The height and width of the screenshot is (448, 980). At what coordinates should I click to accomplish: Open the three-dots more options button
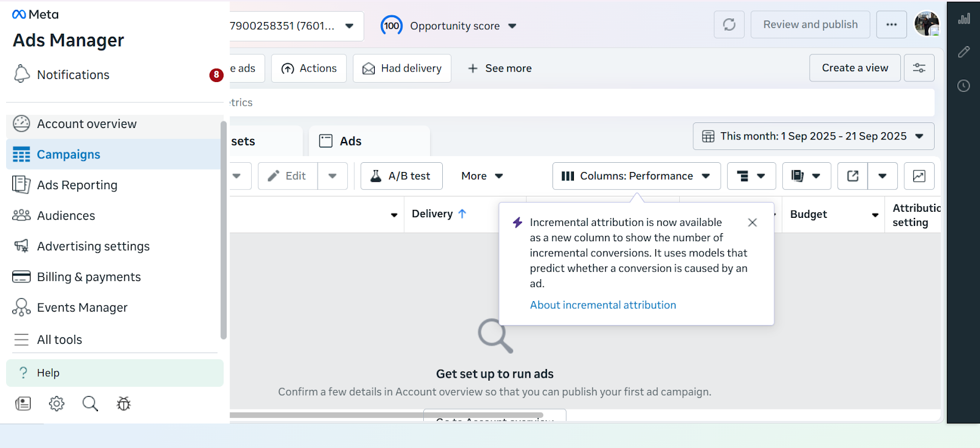pos(891,24)
